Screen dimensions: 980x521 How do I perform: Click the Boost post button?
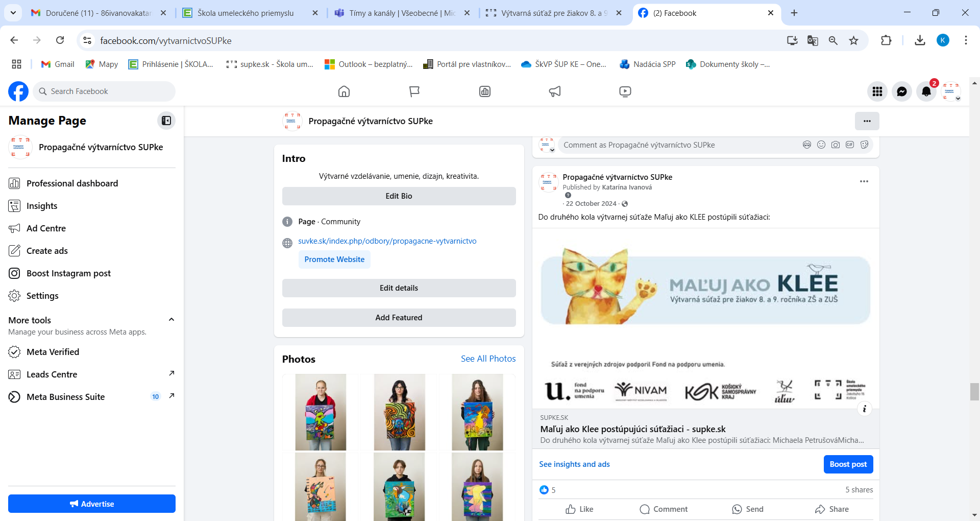click(848, 464)
